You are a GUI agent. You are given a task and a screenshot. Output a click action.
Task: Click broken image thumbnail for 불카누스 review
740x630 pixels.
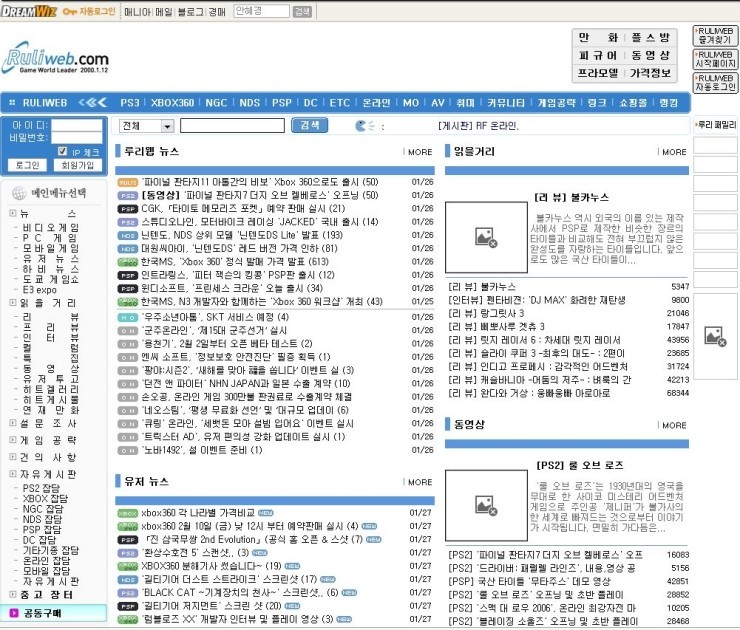[x=486, y=237]
